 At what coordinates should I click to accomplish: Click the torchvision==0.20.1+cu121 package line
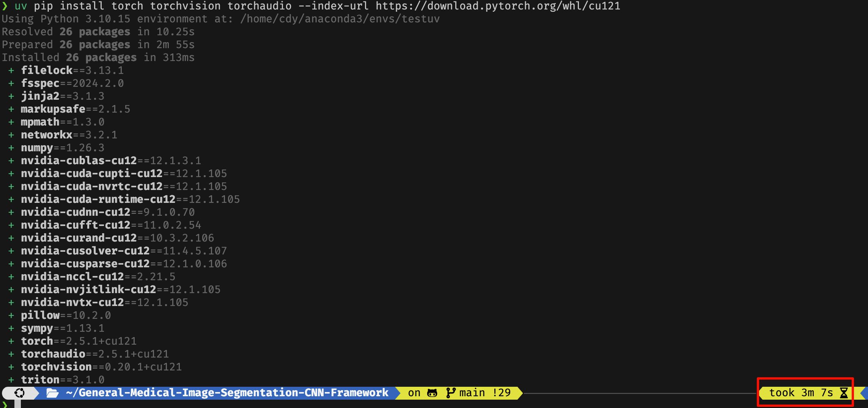coord(101,367)
